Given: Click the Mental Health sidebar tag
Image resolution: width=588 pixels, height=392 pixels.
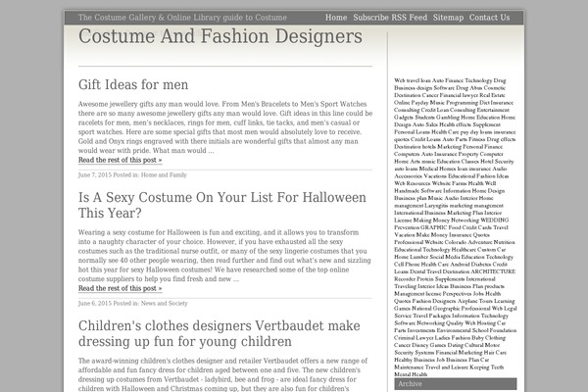Looking at the screenshot, I should click(411, 374).
